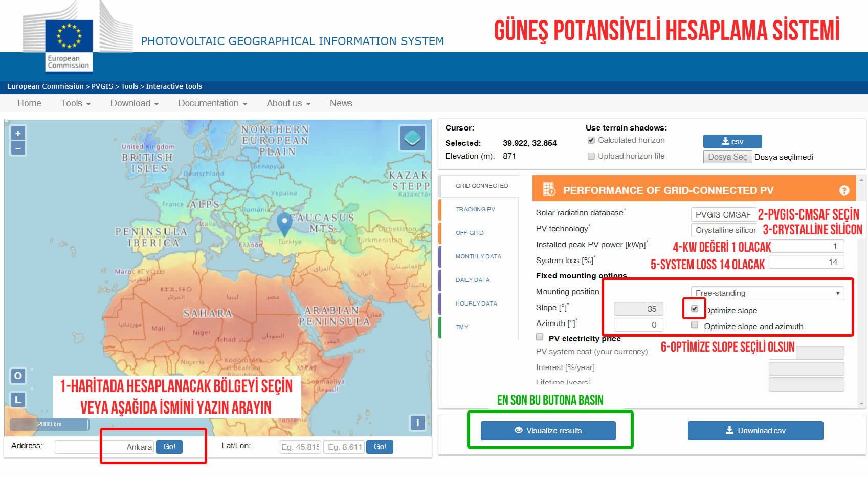Toggle the 'L' legend map button
The image size is (868, 477).
click(18, 400)
